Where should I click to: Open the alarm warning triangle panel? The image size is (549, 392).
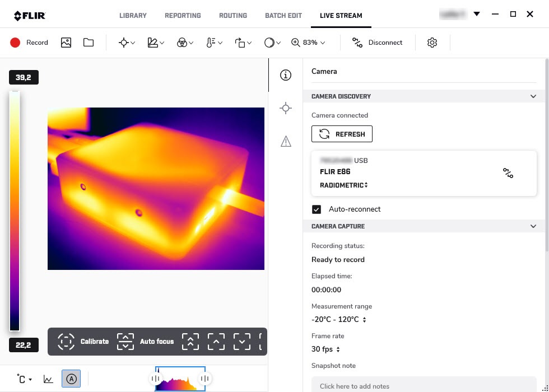286,141
